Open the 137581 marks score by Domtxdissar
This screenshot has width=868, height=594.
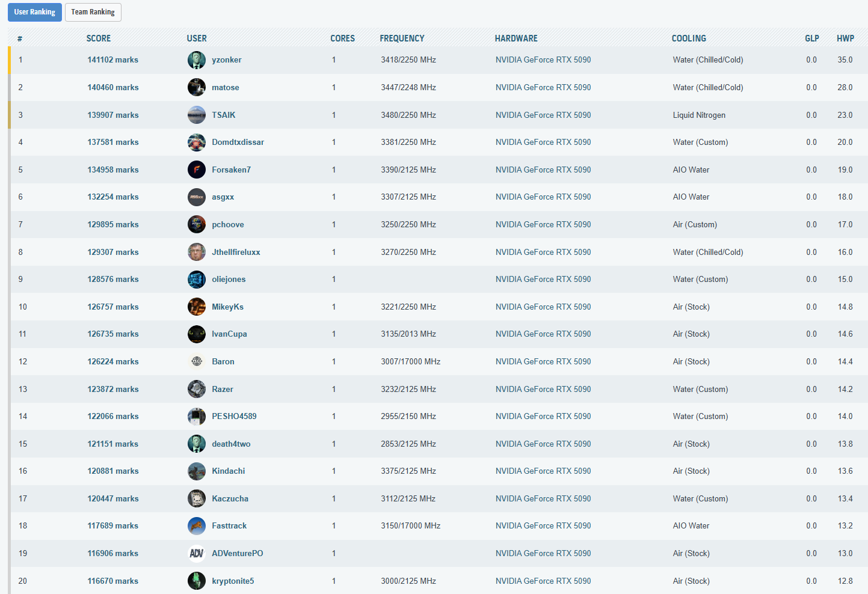[112, 142]
